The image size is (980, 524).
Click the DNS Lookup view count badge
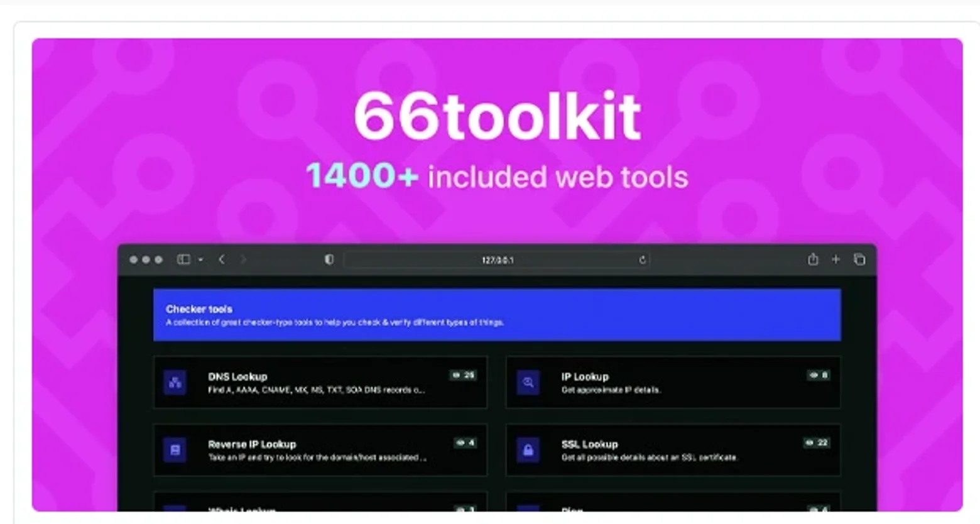[463, 375]
